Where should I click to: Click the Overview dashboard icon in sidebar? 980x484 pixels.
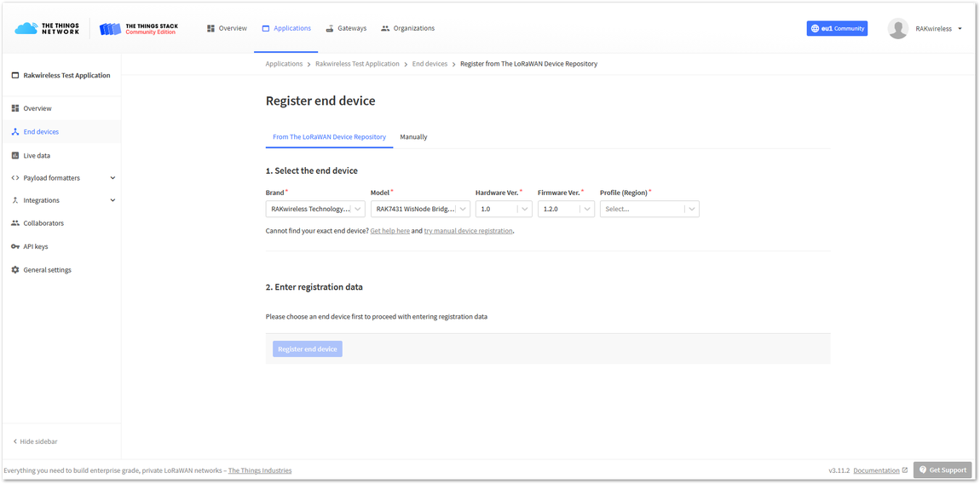15,108
